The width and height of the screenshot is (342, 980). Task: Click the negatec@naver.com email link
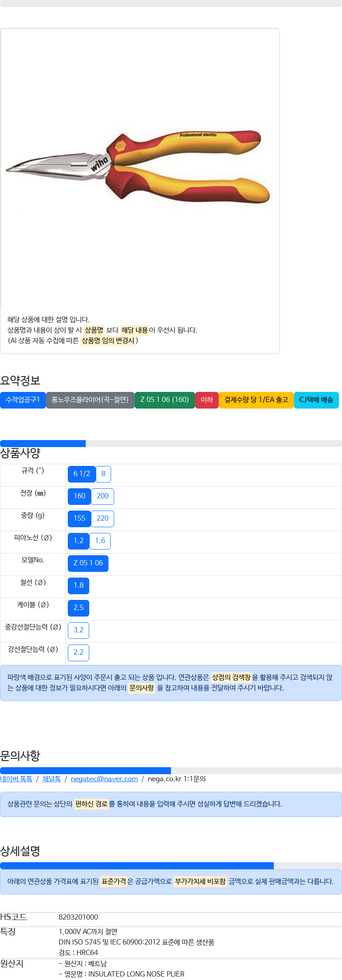pyautogui.click(x=104, y=779)
